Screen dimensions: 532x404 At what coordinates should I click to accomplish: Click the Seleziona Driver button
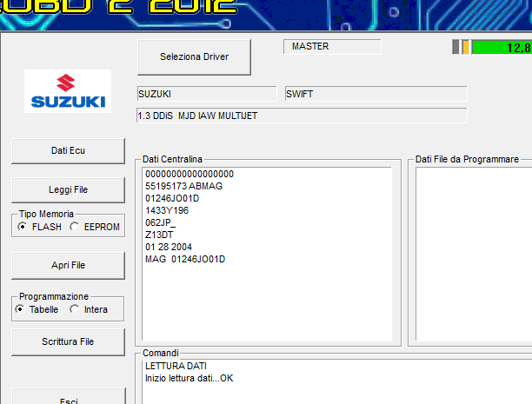pos(194,57)
